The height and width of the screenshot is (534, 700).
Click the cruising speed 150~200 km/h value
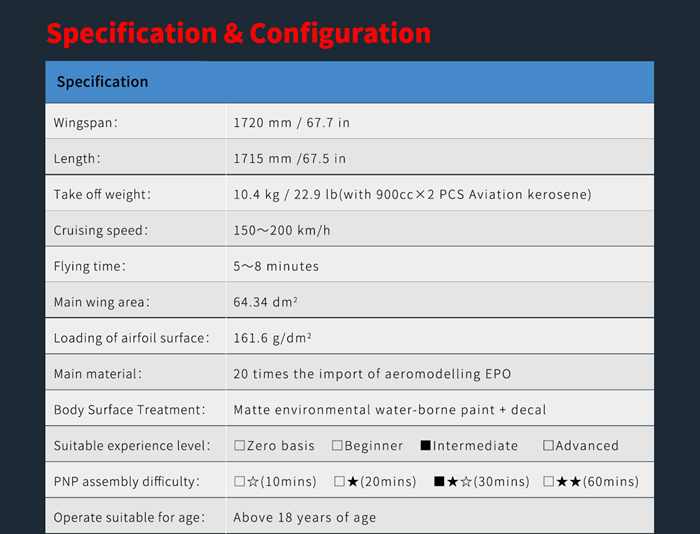[281, 230]
